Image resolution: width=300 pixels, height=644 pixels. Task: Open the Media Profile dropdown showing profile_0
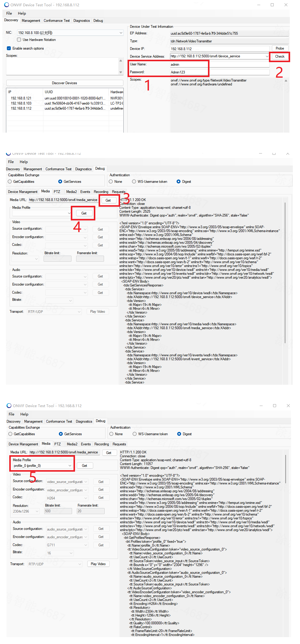(x=42, y=466)
